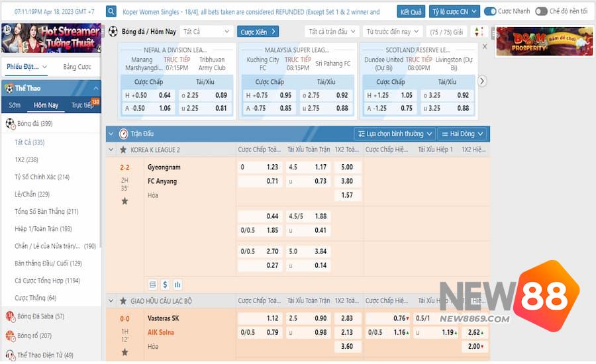This screenshot has width=596, height=364.
Task: Toggle the Cược Nhanh switch
Action: [490, 11]
